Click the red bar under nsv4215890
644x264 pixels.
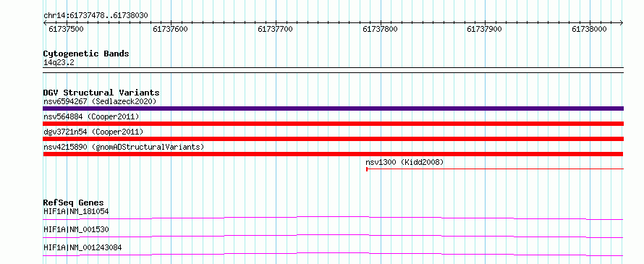[x=333, y=154]
